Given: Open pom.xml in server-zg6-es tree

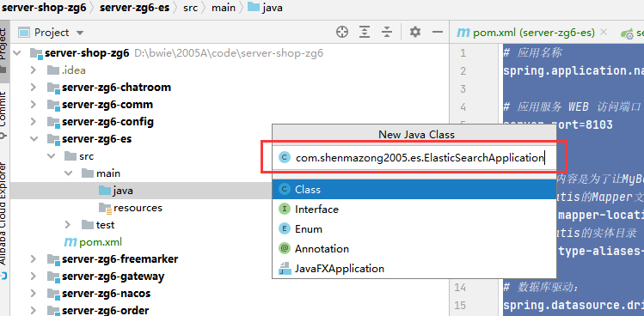Looking at the screenshot, I should [93, 242].
